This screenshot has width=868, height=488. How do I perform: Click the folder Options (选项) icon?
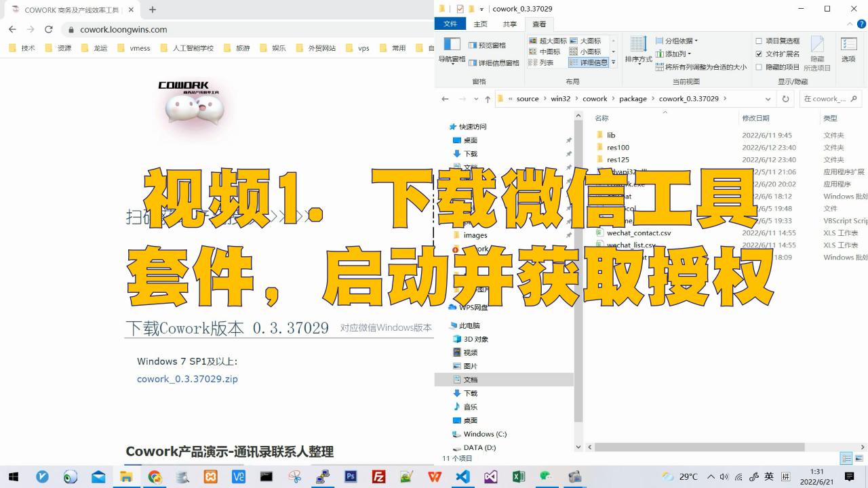(848, 50)
